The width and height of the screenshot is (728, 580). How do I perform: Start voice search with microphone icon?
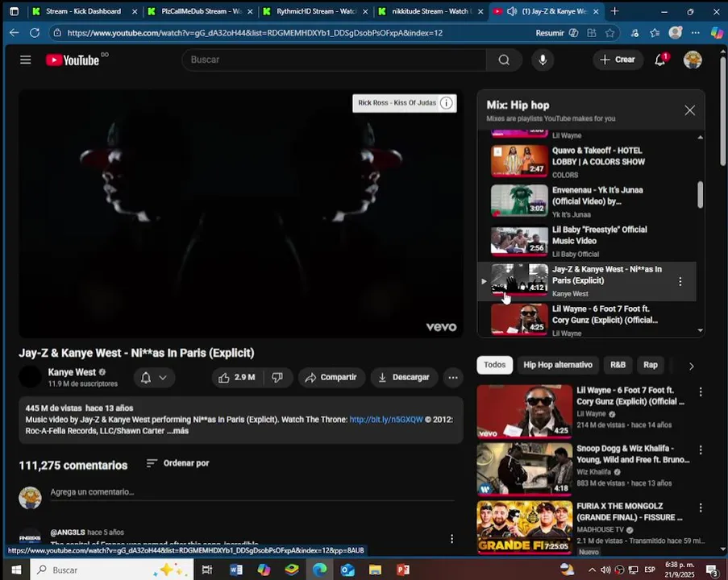tap(543, 60)
